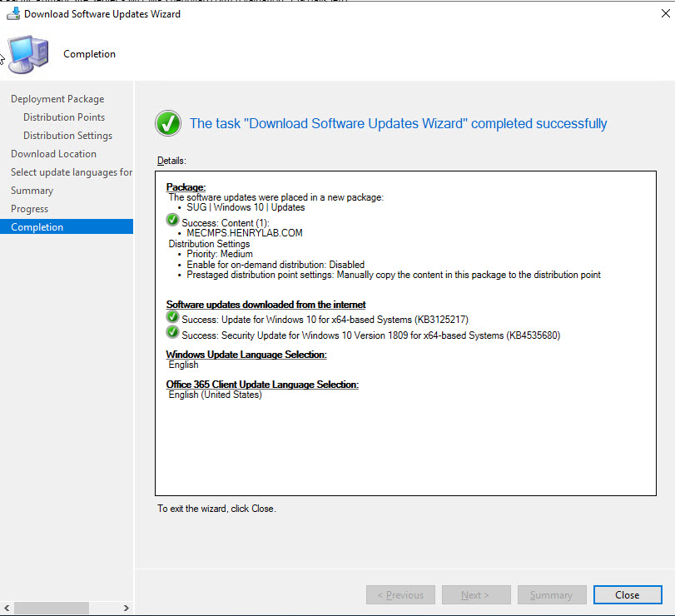Image resolution: width=675 pixels, height=616 pixels.
Task: Select the highlighted Completion step
Action: [37, 227]
